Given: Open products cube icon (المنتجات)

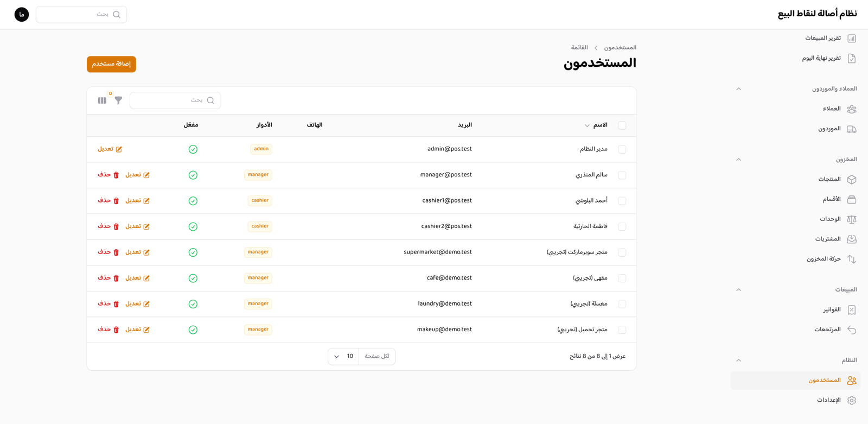Looking at the screenshot, I should [x=852, y=180].
